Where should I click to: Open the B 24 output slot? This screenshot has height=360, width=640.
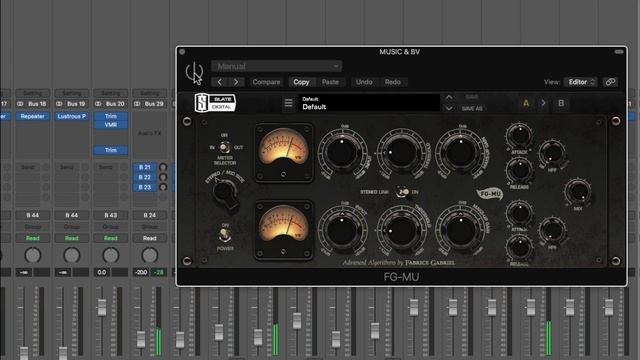coord(150,215)
